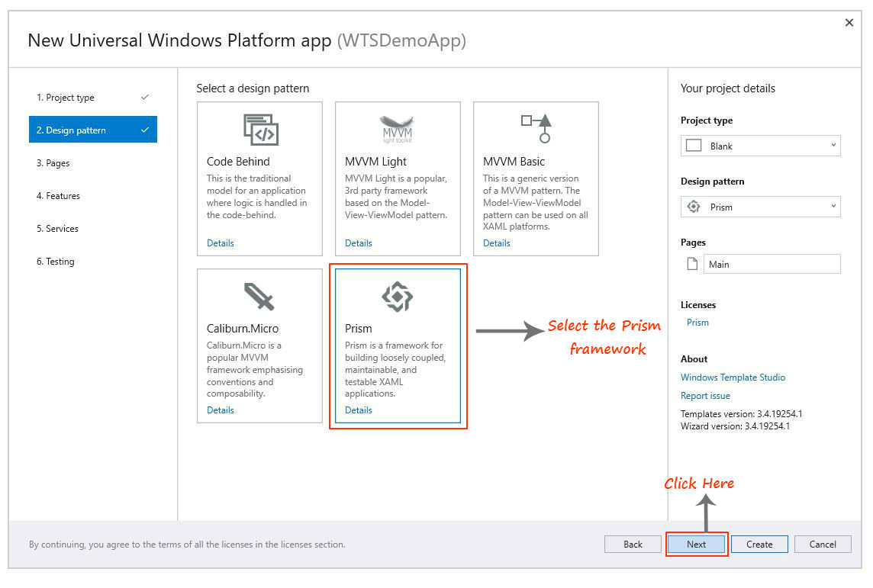Click the Prism logo in the Prism card
Image resolution: width=873 pixels, height=588 pixels.
point(397,297)
